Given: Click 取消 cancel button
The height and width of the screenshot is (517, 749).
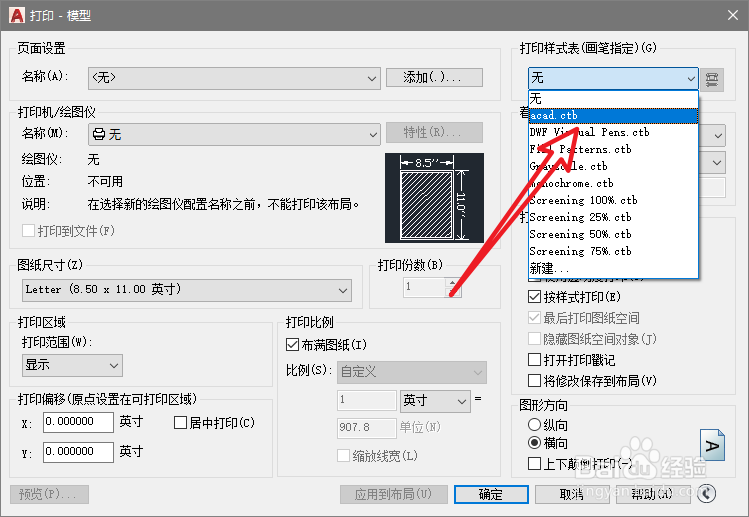Looking at the screenshot, I should click(573, 494).
